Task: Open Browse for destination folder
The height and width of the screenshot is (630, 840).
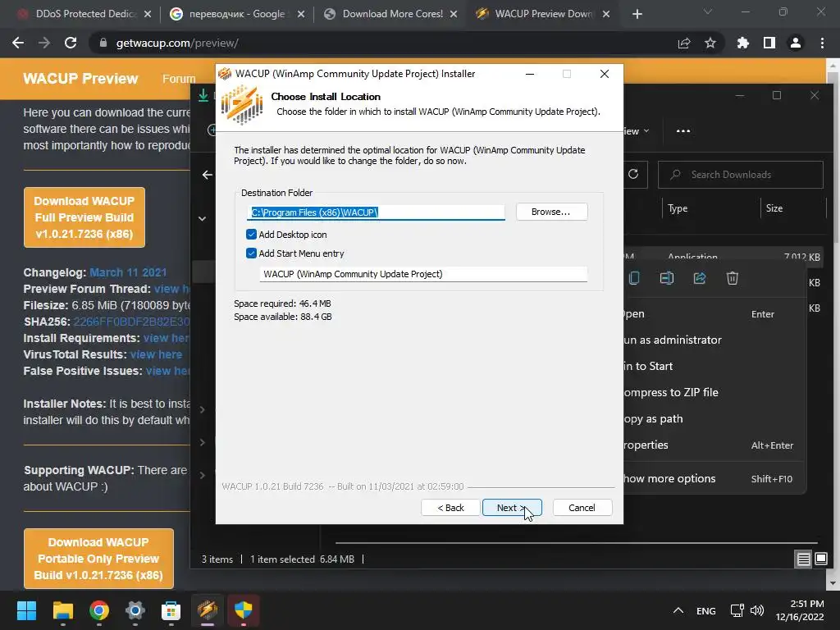Action: coord(551,212)
